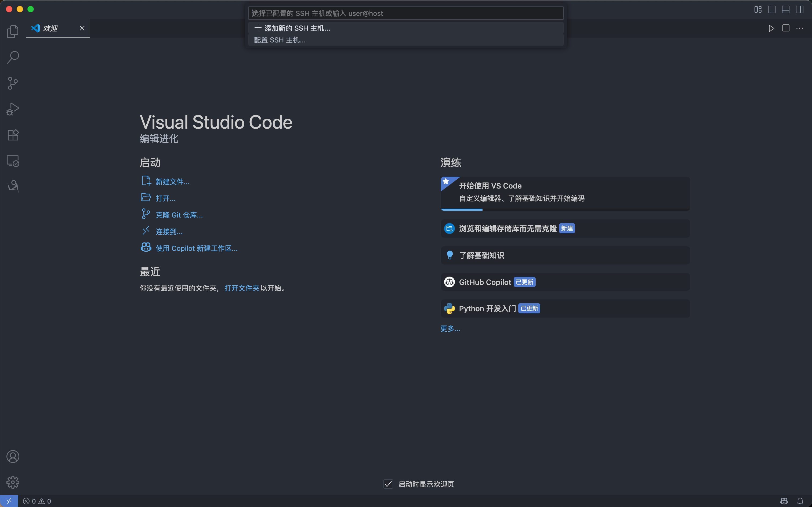Click the 克隆 Git 仓库 link
This screenshot has height=507, width=812.
click(x=179, y=215)
